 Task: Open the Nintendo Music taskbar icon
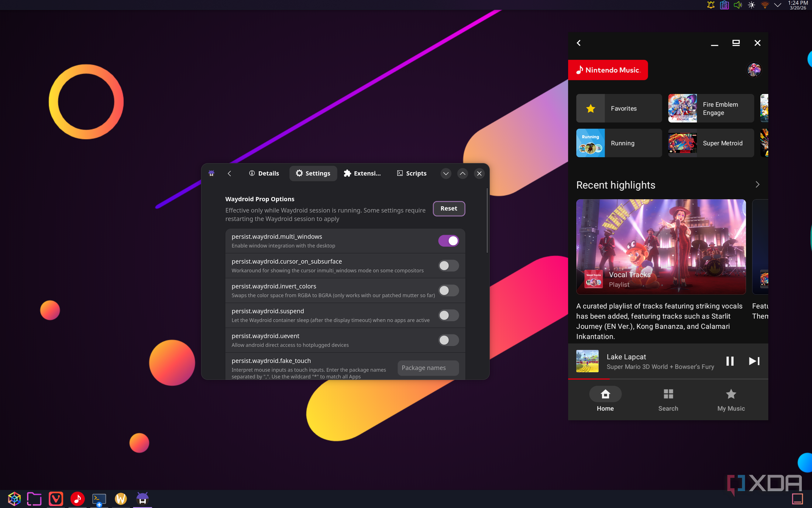78,499
